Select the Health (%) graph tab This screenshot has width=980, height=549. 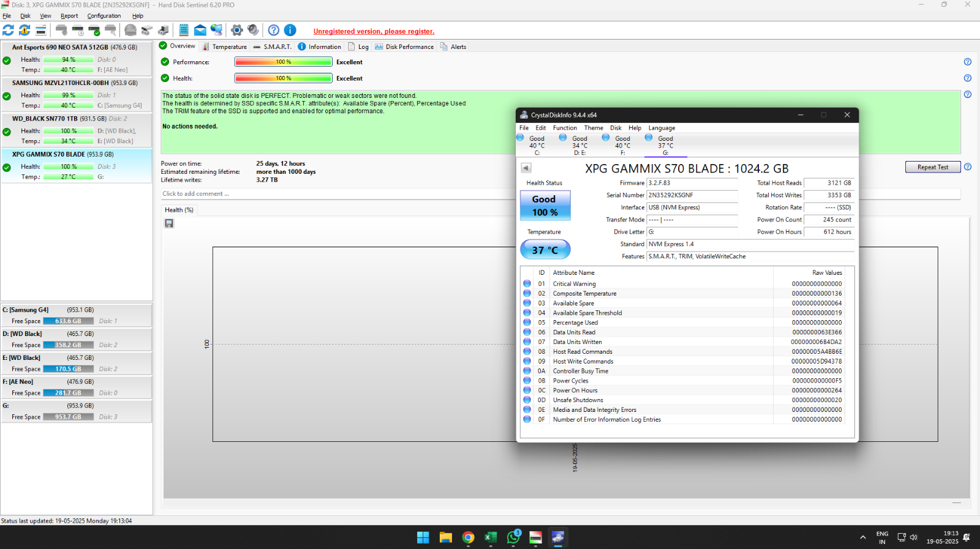point(179,210)
